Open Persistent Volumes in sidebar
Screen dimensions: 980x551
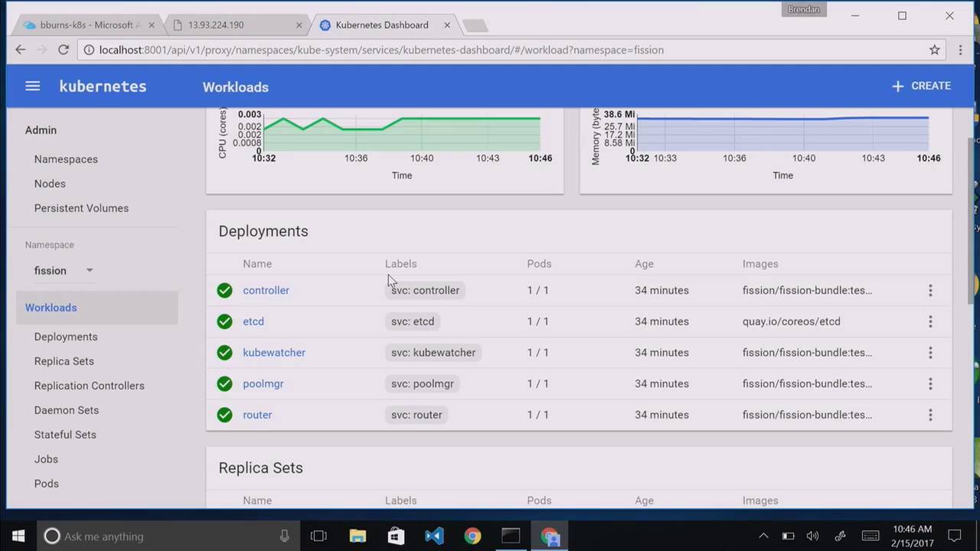coord(81,208)
